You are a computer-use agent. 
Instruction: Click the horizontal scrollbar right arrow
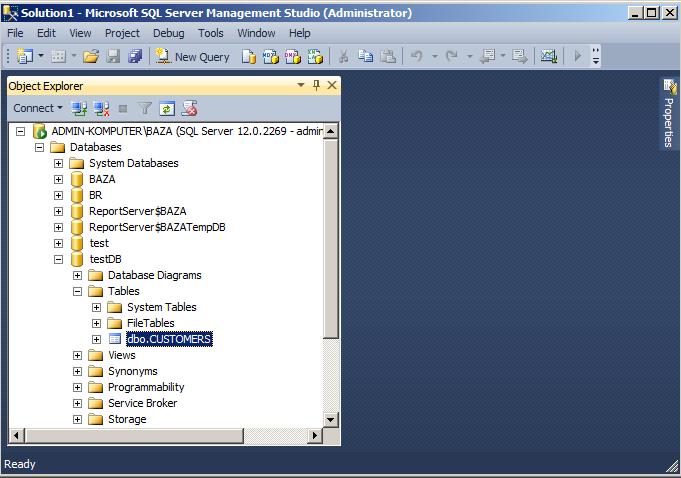point(315,435)
